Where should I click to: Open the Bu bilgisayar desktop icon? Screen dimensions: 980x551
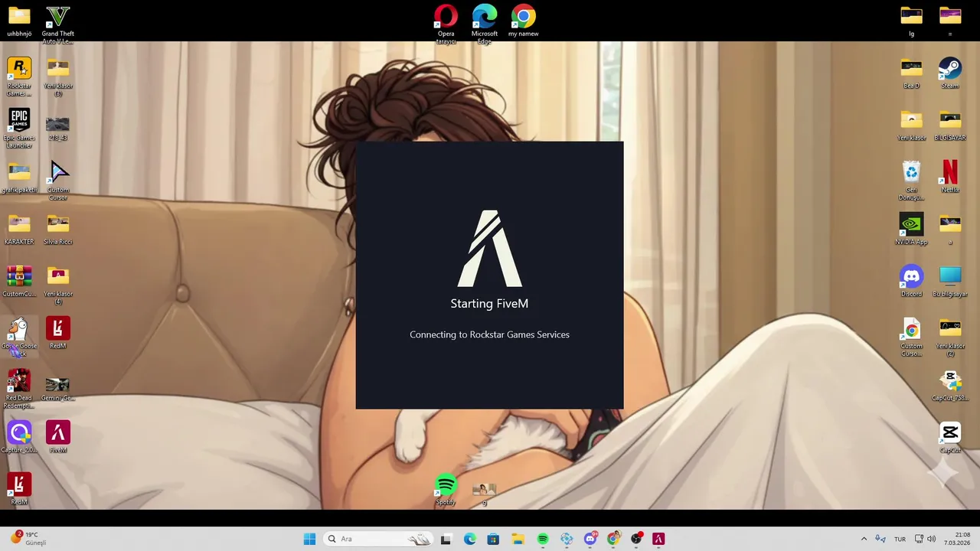950,282
